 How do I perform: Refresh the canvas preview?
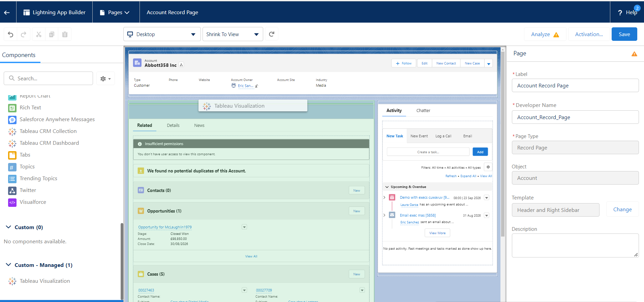click(x=272, y=34)
